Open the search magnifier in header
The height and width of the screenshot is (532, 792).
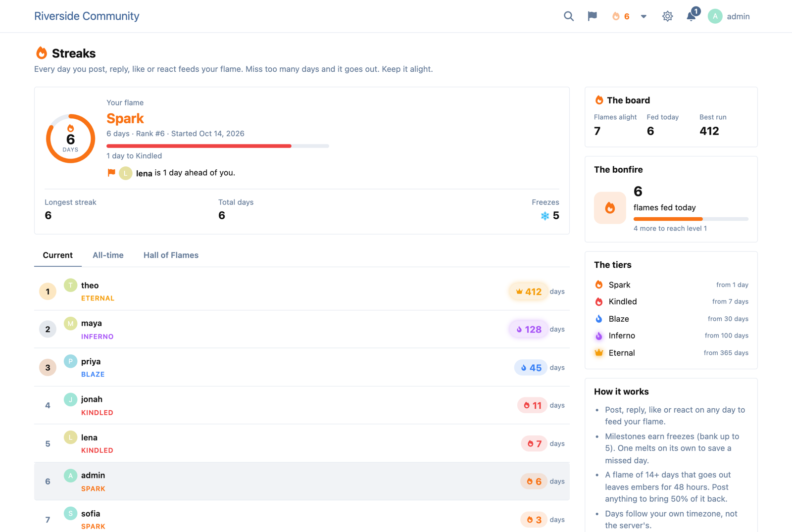(568, 16)
